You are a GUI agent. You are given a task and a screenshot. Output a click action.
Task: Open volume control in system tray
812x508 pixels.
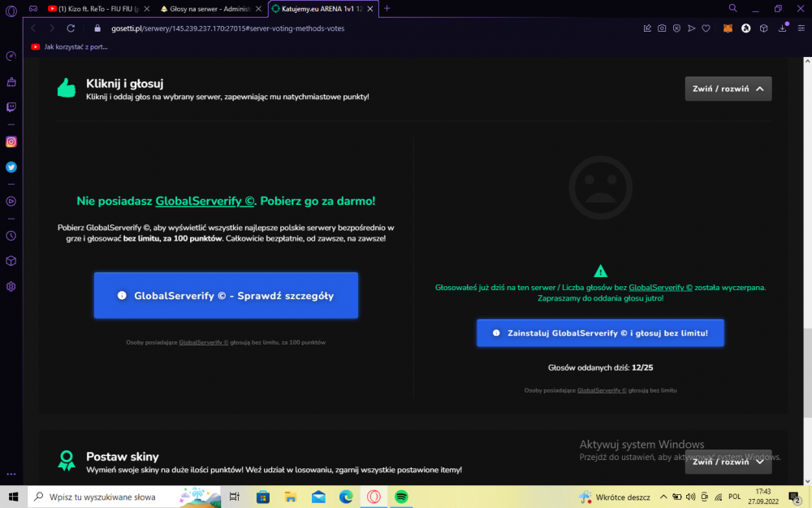[x=690, y=497]
